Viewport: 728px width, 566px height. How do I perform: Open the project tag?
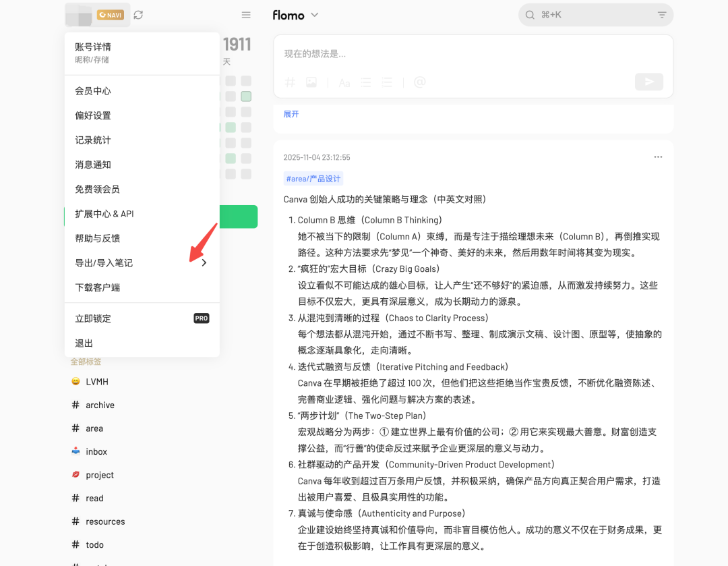pyautogui.click(x=99, y=475)
